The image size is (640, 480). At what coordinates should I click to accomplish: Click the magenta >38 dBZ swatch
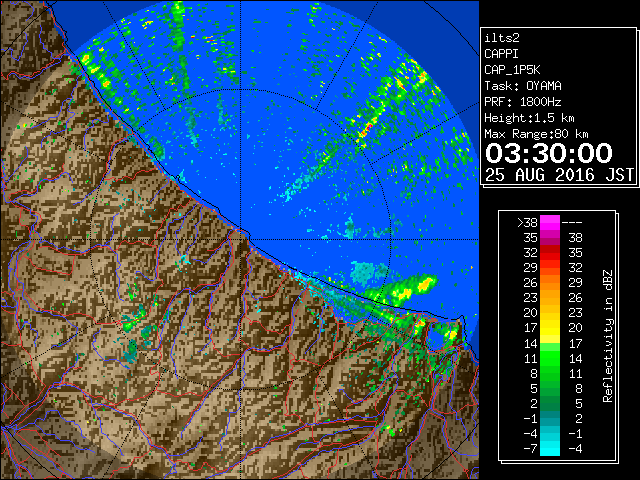(550, 223)
